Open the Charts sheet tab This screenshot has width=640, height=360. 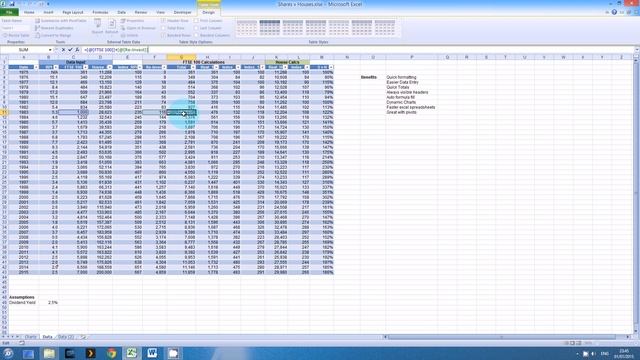click(x=31, y=337)
